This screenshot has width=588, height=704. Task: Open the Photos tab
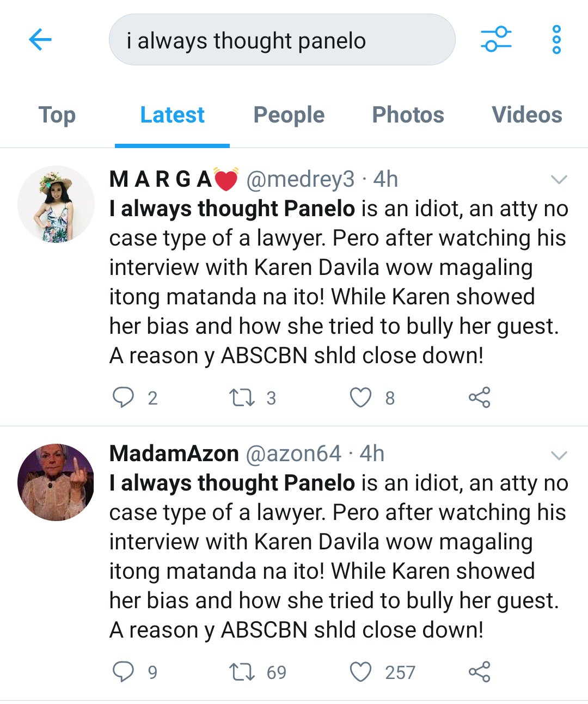(408, 115)
